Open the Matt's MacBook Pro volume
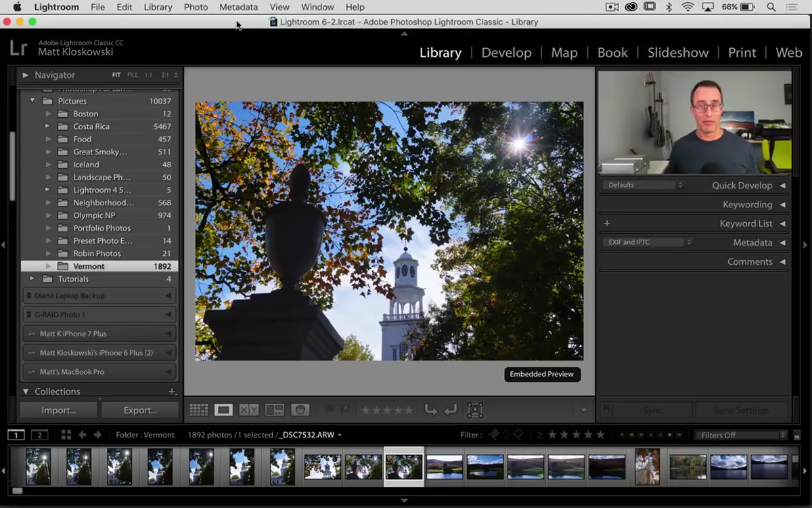This screenshot has height=508, width=812. pos(99,372)
